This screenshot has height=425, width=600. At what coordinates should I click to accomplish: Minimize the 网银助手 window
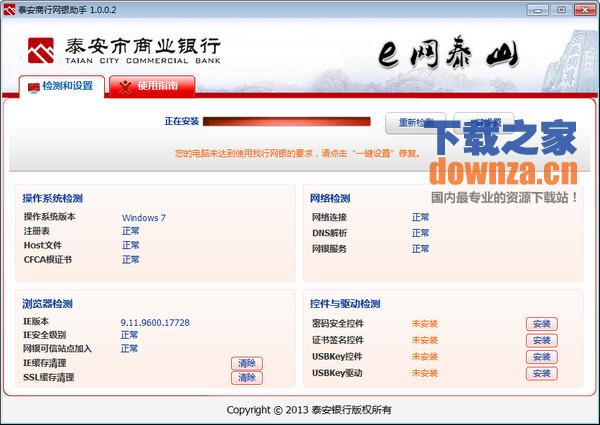[x=538, y=10]
